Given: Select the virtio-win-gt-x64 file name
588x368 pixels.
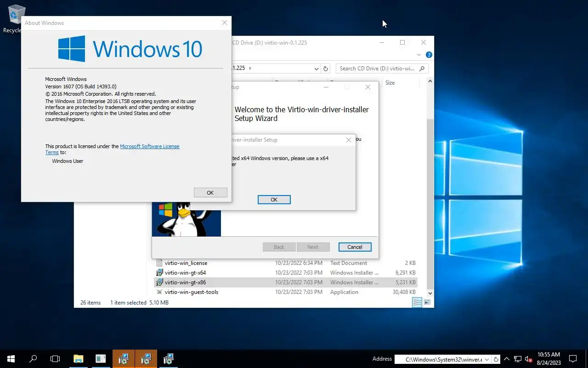Looking at the screenshot, I should coord(185,273).
